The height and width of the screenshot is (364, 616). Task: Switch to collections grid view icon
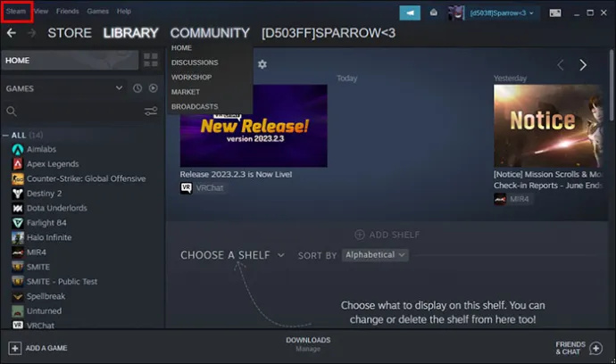tap(151, 60)
